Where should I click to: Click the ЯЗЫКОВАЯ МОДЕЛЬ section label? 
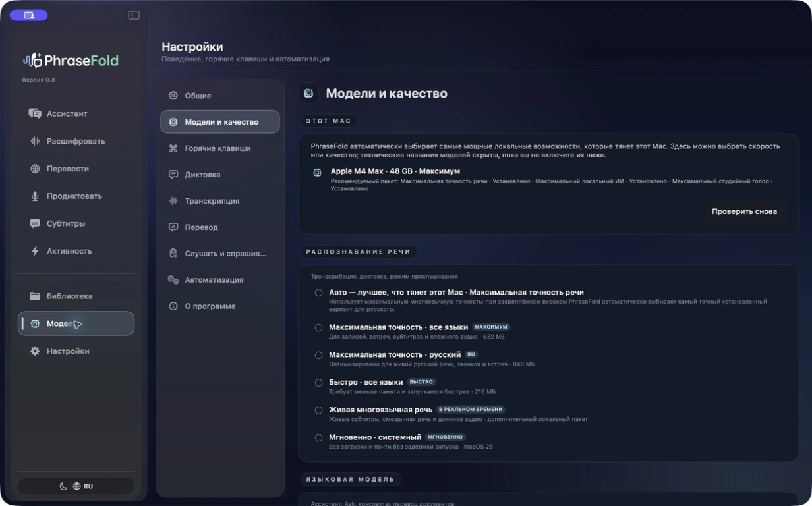point(350,480)
